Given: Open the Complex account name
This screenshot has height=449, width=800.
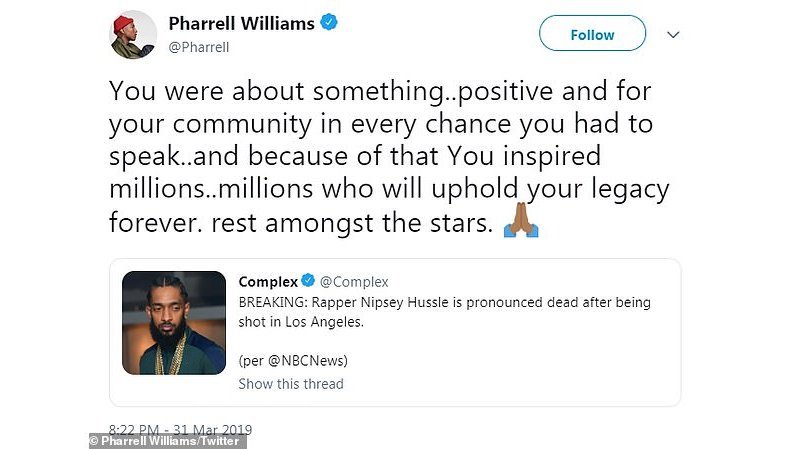Looking at the screenshot, I should point(268,282).
